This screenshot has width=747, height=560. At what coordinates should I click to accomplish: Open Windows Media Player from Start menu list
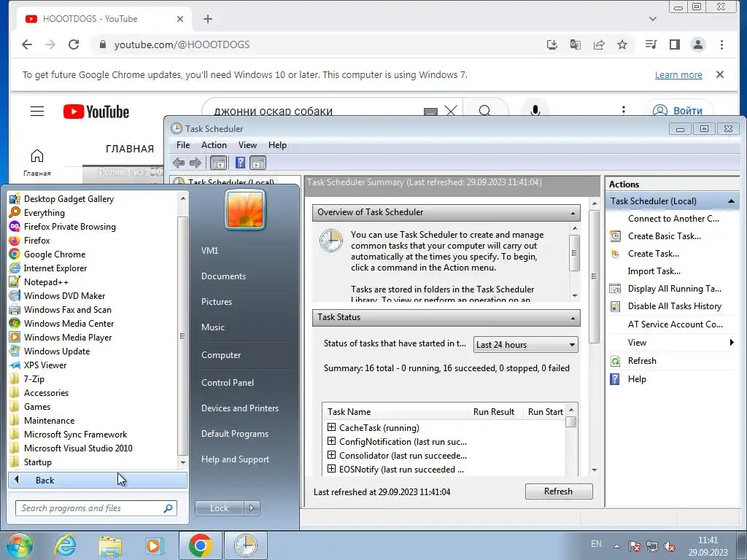(x=68, y=337)
